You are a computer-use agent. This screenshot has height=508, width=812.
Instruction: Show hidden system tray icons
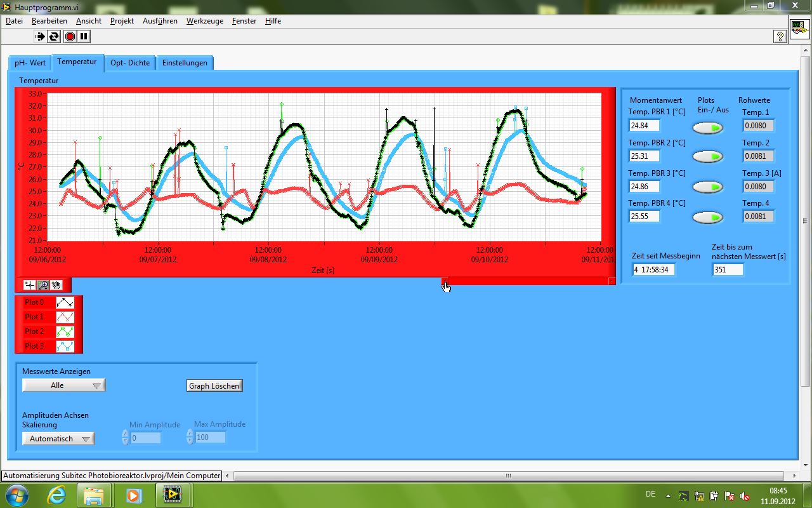point(667,495)
